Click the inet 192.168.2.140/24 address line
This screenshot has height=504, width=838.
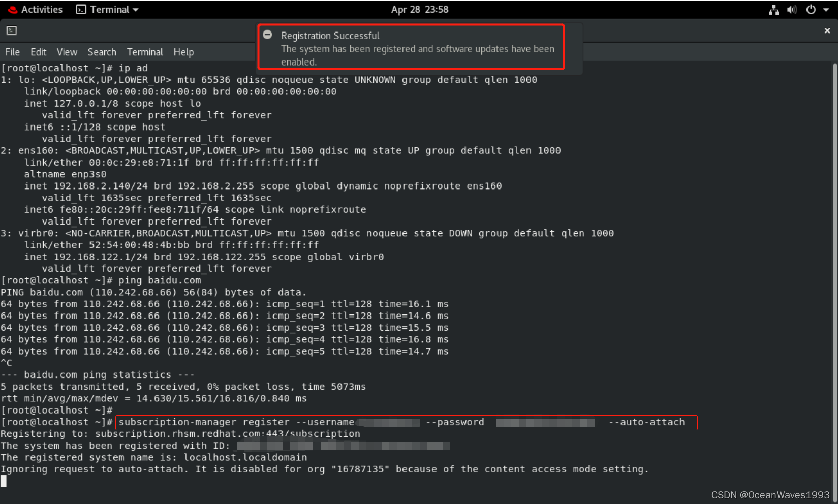(263, 186)
